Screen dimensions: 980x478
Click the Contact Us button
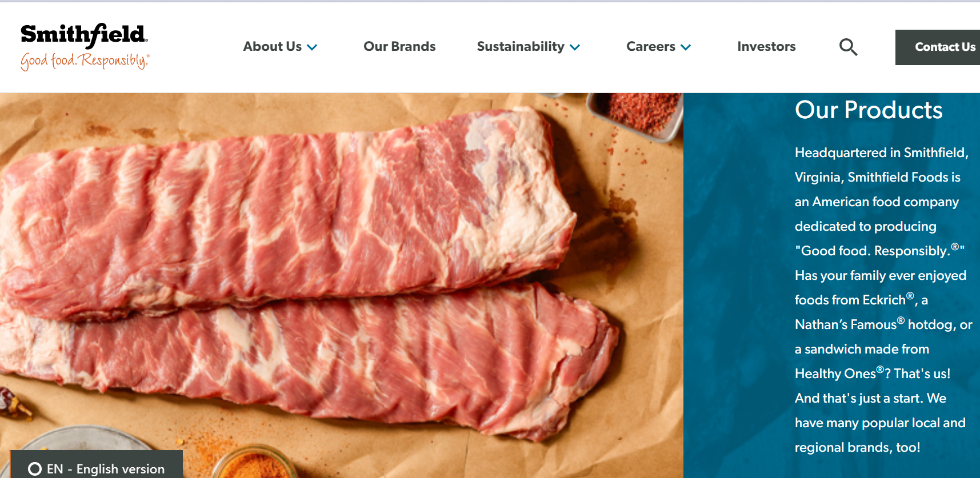tap(938, 47)
